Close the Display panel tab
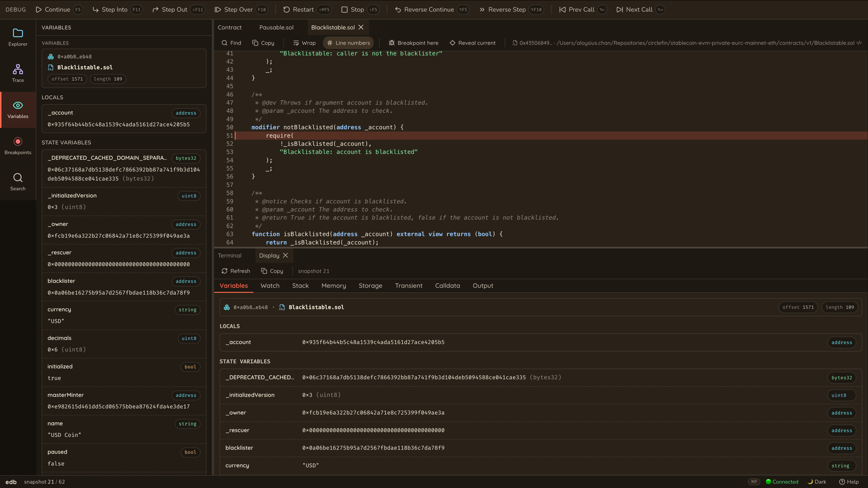 pos(286,255)
